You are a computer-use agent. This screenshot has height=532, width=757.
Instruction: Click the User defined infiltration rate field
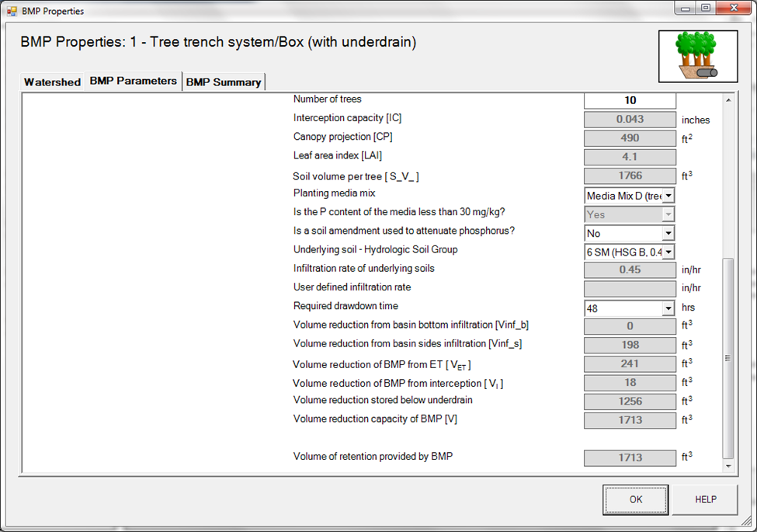click(x=630, y=289)
